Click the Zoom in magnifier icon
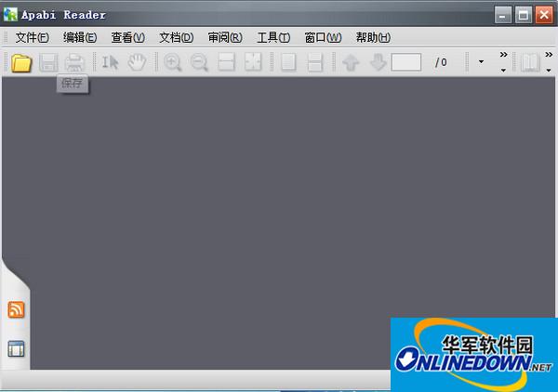558x392 pixels. click(173, 62)
